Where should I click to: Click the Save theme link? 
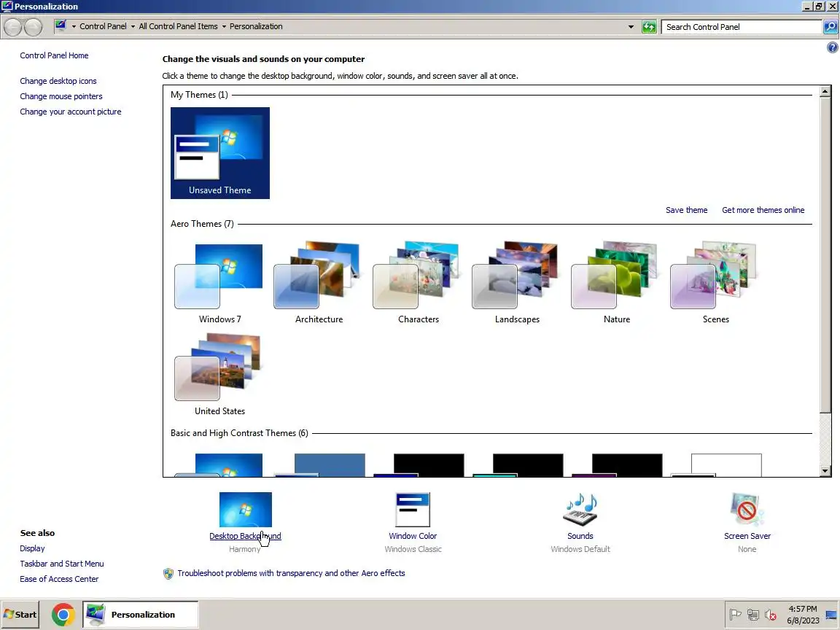pos(686,210)
